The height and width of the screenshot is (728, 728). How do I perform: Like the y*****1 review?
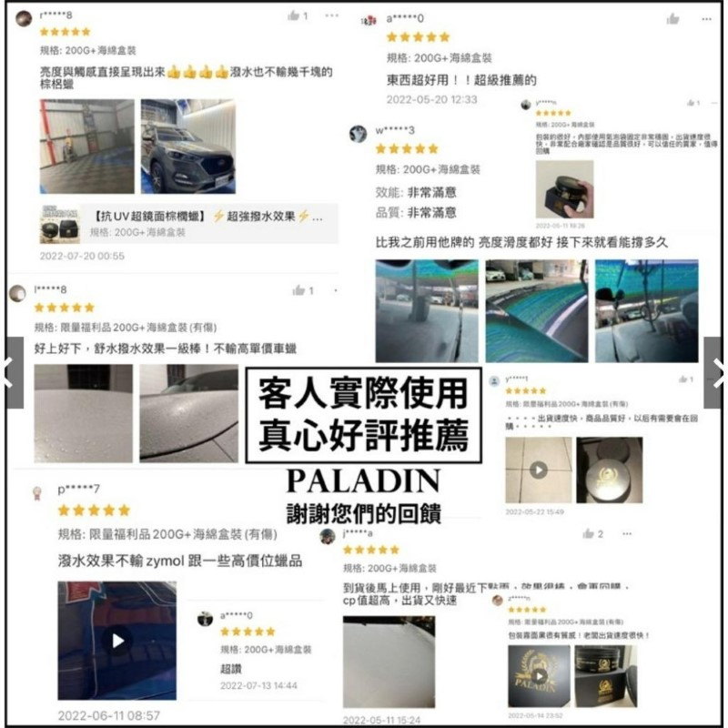tap(682, 379)
